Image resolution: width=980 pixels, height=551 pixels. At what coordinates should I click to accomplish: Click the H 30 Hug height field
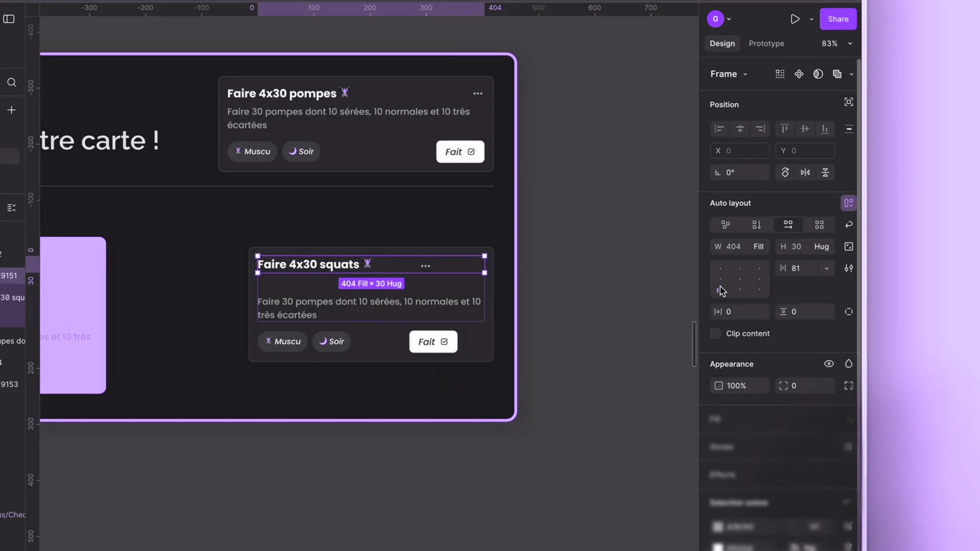point(805,246)
